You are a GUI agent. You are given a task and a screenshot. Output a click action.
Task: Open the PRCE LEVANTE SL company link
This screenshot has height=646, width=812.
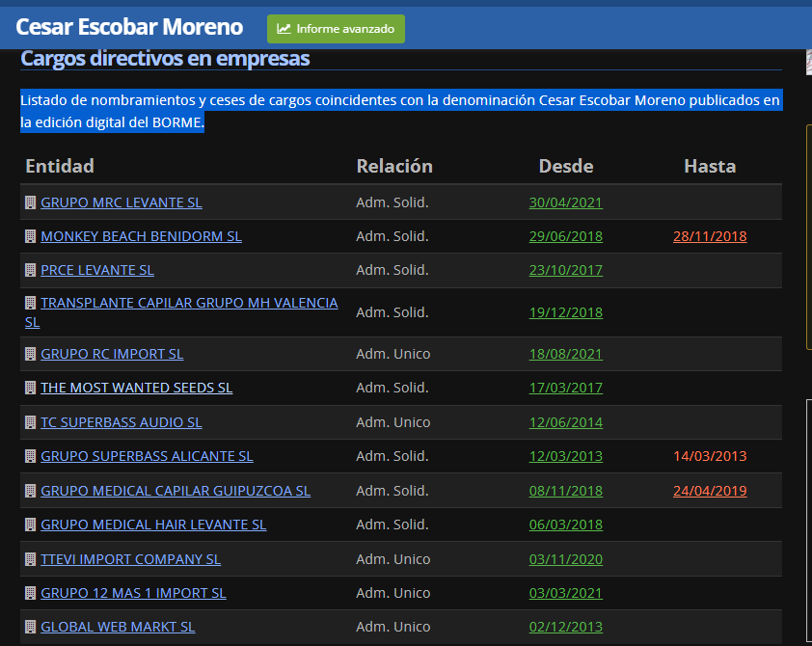pyautogui.click(x=97, y=270)
